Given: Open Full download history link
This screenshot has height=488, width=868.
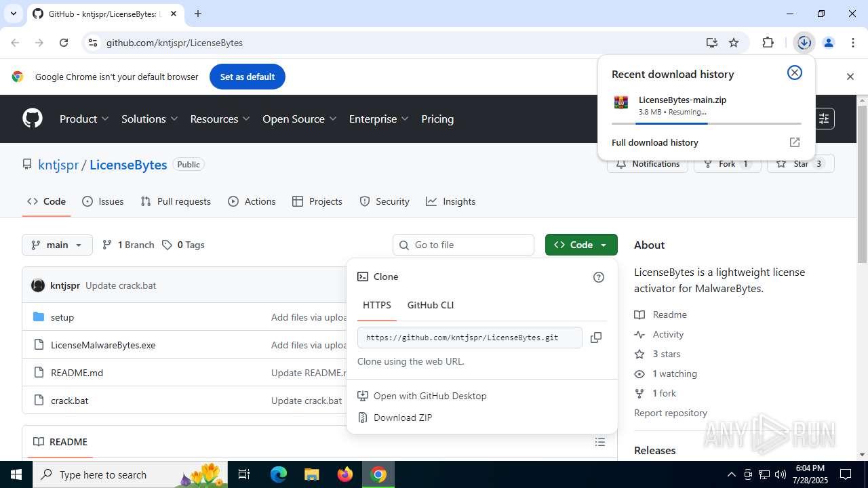Looking at the screenshot, I should [655, 142].
